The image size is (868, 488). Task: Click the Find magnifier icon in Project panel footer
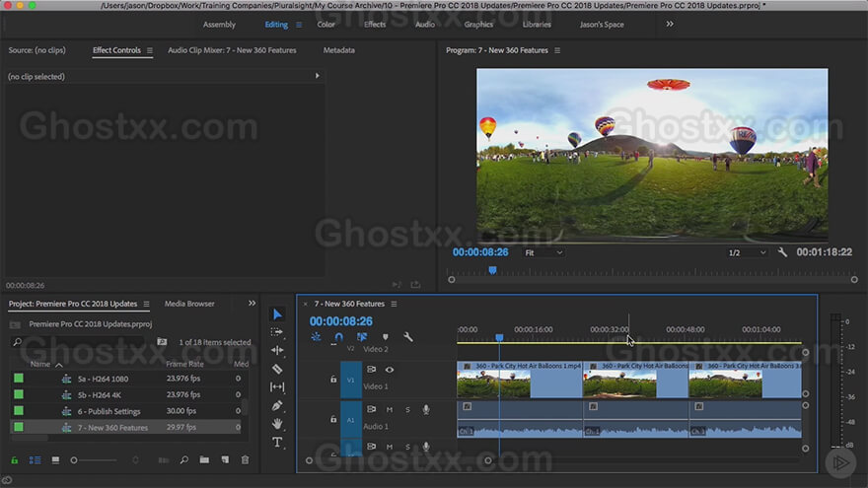click(183, 459)
